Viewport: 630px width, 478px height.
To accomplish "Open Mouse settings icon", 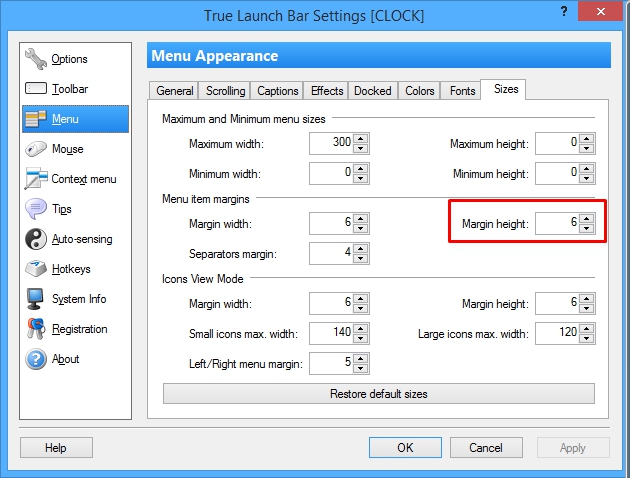I will click(36, 149).
